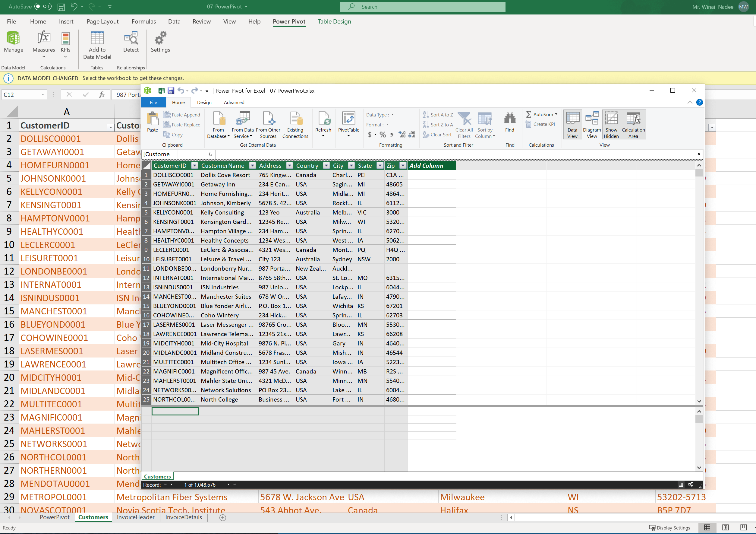This screenshot has width=756, height=534.
Task: Click Create KPI
Action: (x=540, y=124)
